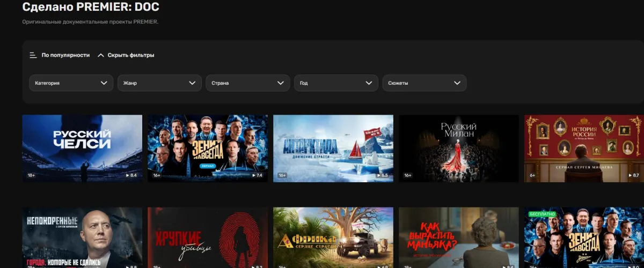The height and width of the screenshot is (268, 644).
Task: Click the 7.4 rating on Зенит Навсегда
Action: 257,175
